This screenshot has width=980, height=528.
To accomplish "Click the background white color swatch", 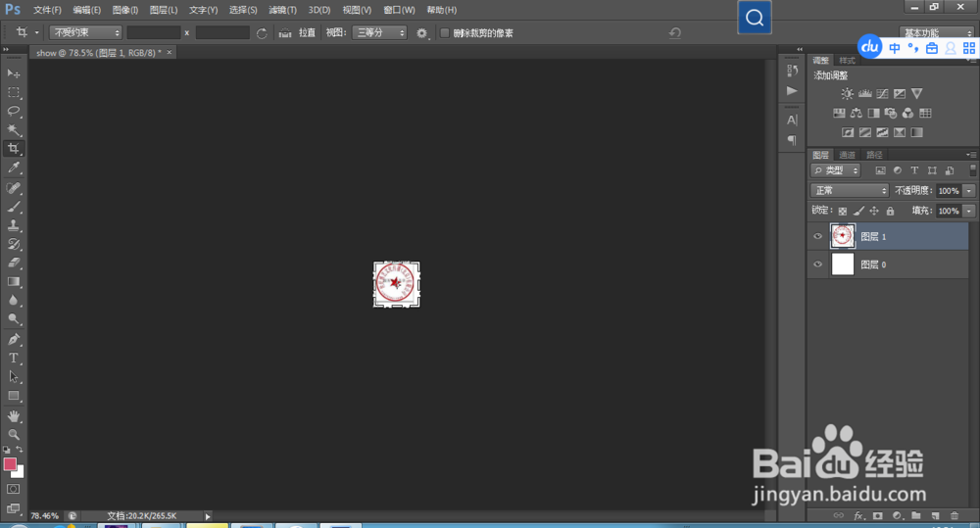I will (x=20, y=473).
